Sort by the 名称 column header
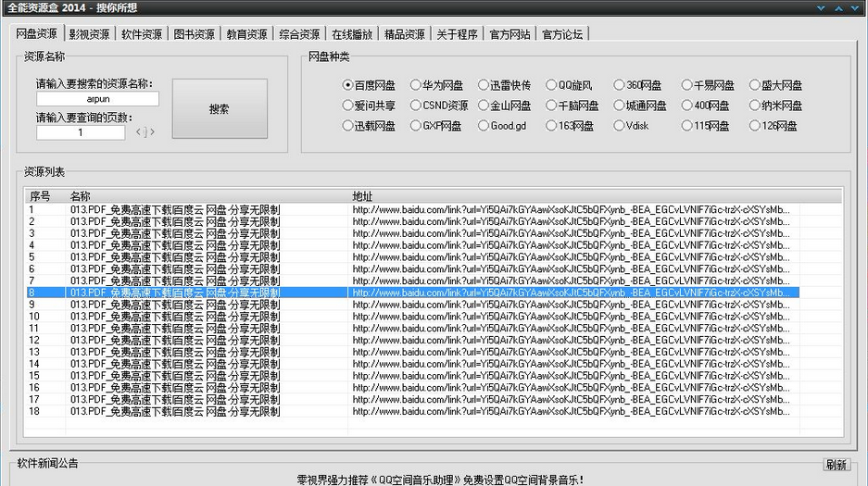Viewport: 868px width, 486px height. [x=207, y=195]
